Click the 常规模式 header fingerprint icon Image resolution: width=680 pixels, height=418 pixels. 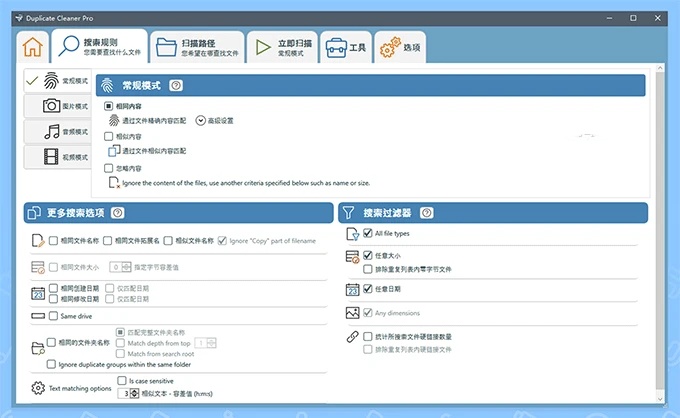click(x=107, y=85)
